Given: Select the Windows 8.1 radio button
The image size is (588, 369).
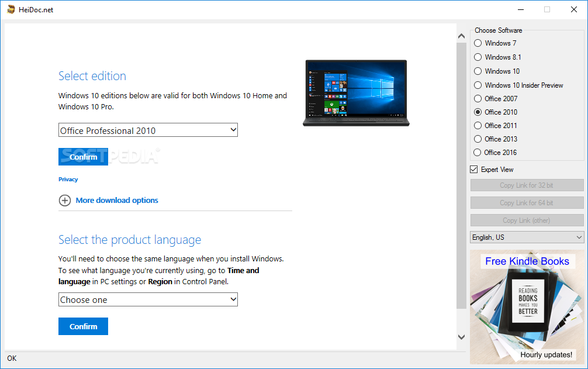Looking at the screenshot, I should (478, 57).
